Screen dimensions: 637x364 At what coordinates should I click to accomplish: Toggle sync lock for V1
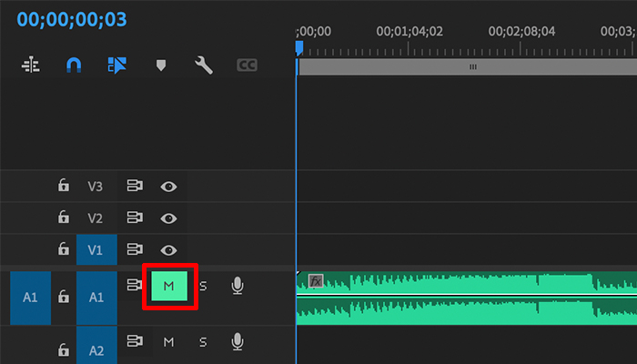(135, 249)
